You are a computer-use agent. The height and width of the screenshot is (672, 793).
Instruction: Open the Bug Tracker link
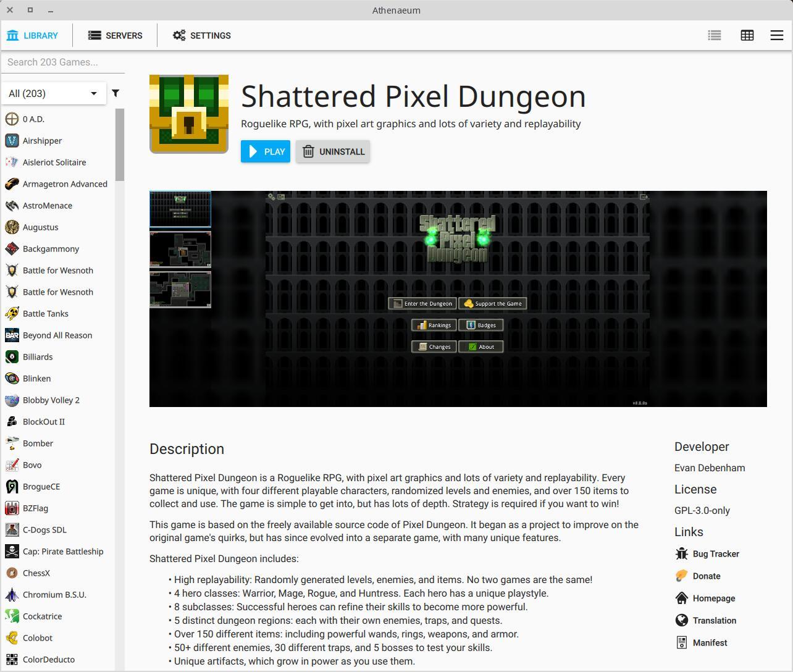pos(707,553)
